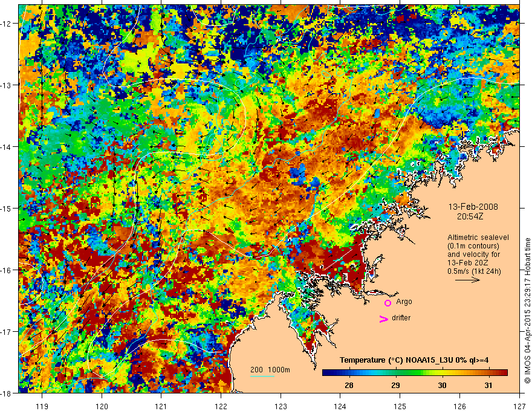Click the longitude axis label 124
Viewport: 532px width, 411px height.
pyautogui.click(x=340, y=406)
